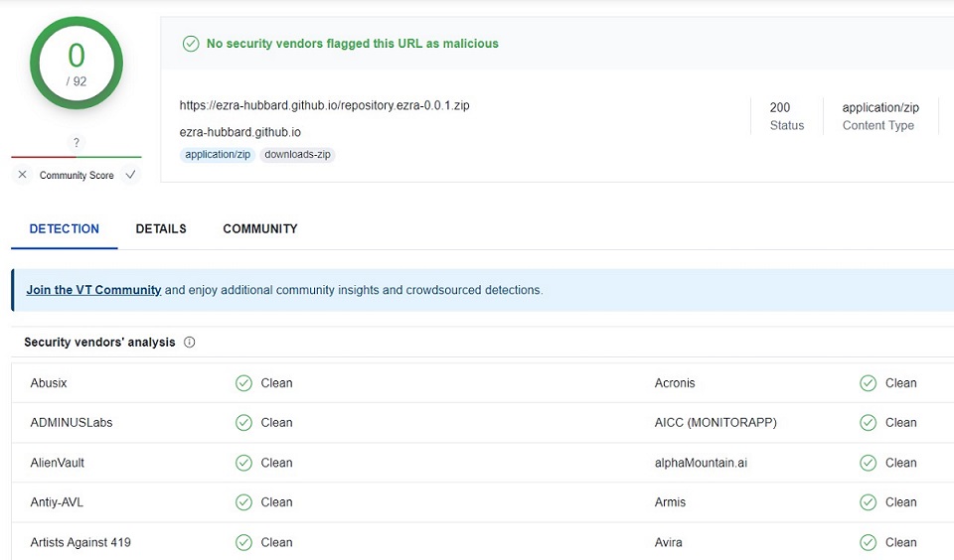Click the Clean check icon for Avira
The width and height of the screenshot is (954, 560).
869,542
